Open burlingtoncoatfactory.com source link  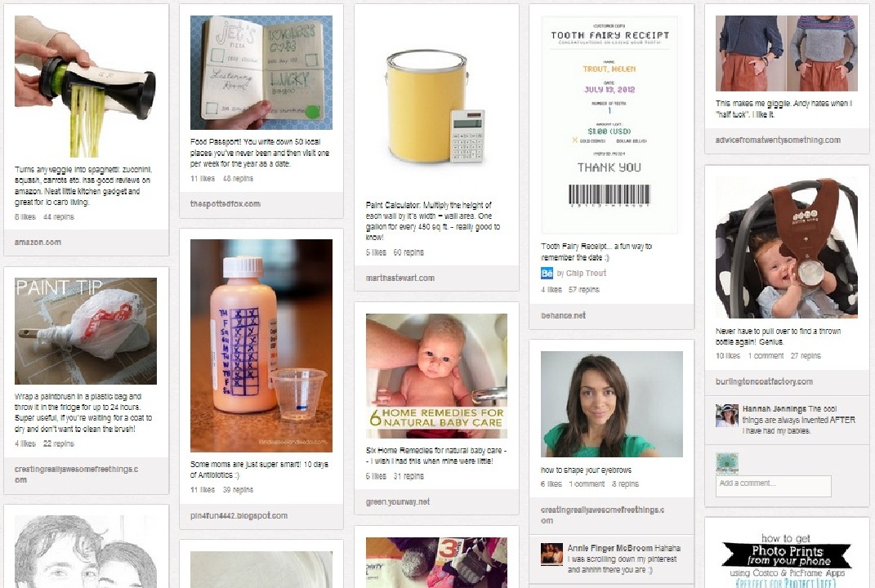pyautogui.click(x=764, y=381)
